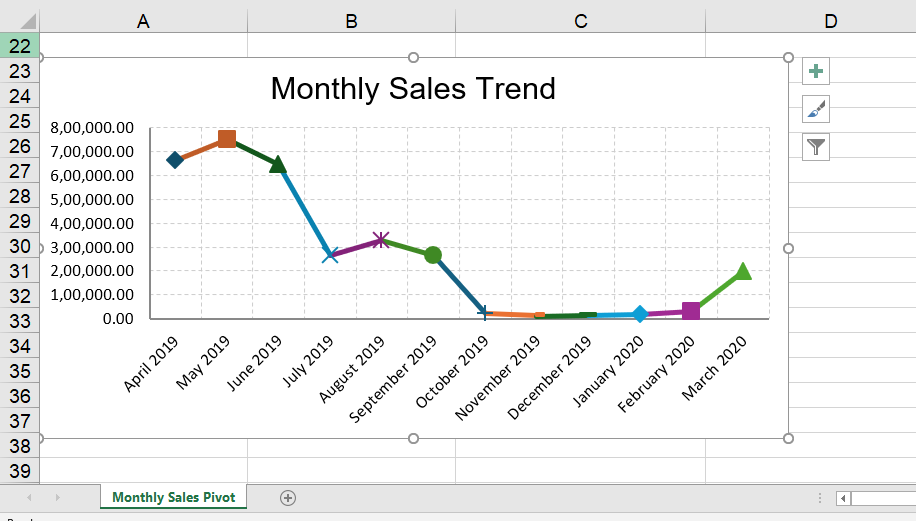Add a new sheet with plus button
This screenshot has height=521, width=916.
click(x=287, y=498)
